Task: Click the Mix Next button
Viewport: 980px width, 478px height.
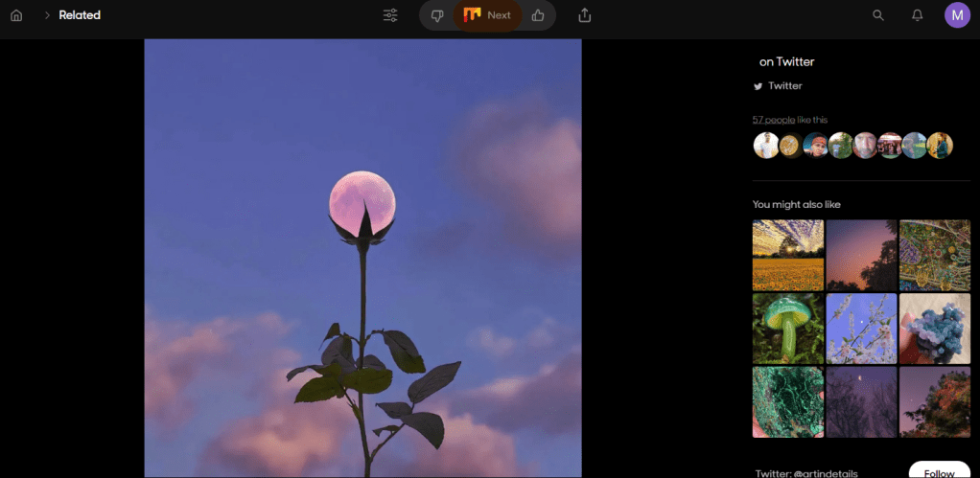Action: [x=487, y=15]
